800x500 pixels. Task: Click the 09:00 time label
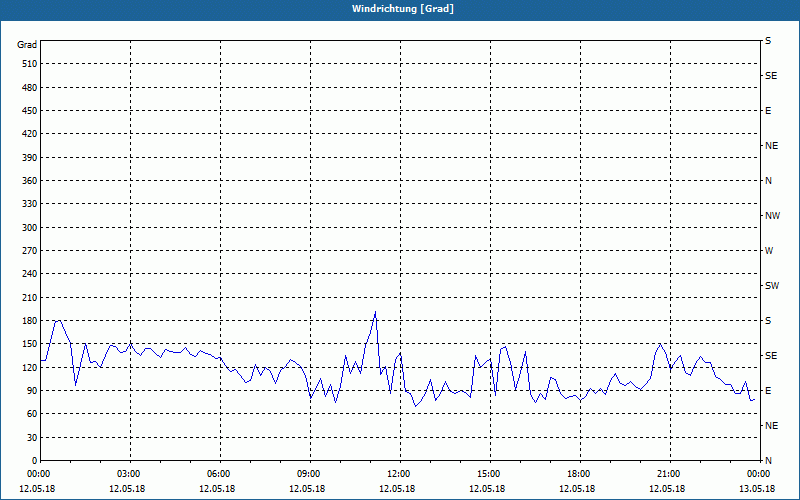(x=310, y=474)
